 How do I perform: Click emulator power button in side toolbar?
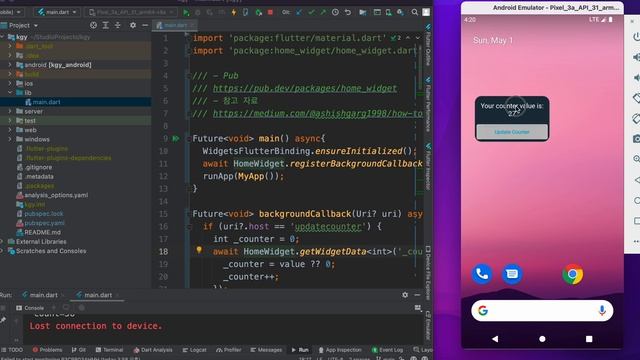[x=636, y=37]
